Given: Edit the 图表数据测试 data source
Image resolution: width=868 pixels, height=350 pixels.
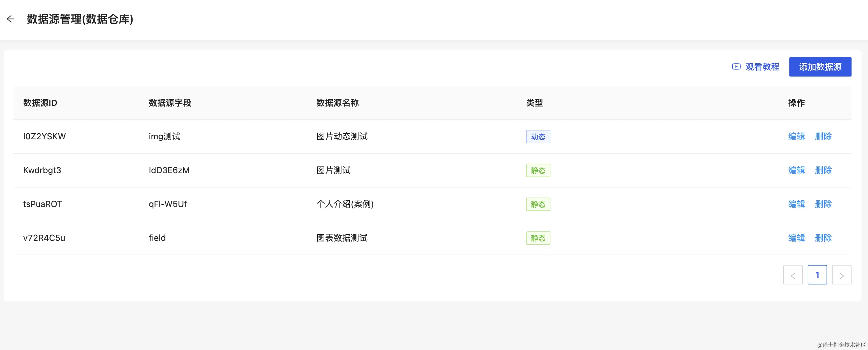Looking at the screenshot, I should click(x=797, y=238).
